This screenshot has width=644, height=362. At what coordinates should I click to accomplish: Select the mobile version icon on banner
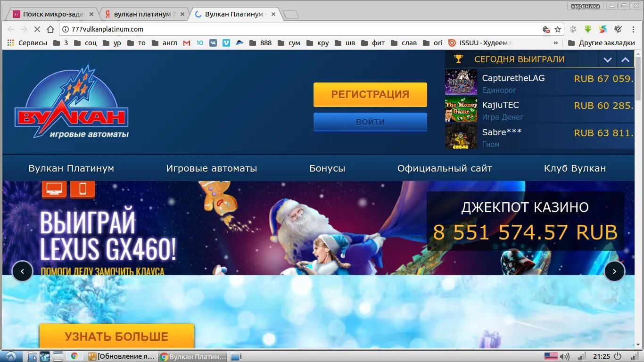coord(83,189)
